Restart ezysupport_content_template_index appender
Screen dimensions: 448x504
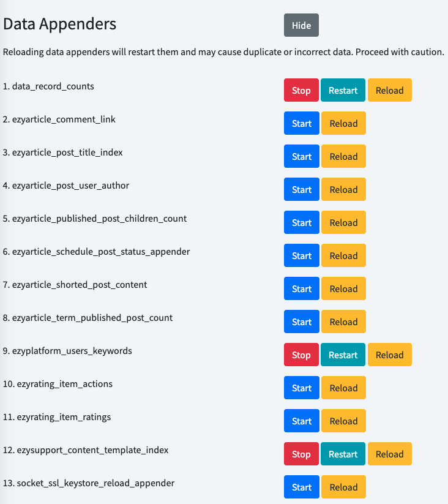[x=343, y=454]
